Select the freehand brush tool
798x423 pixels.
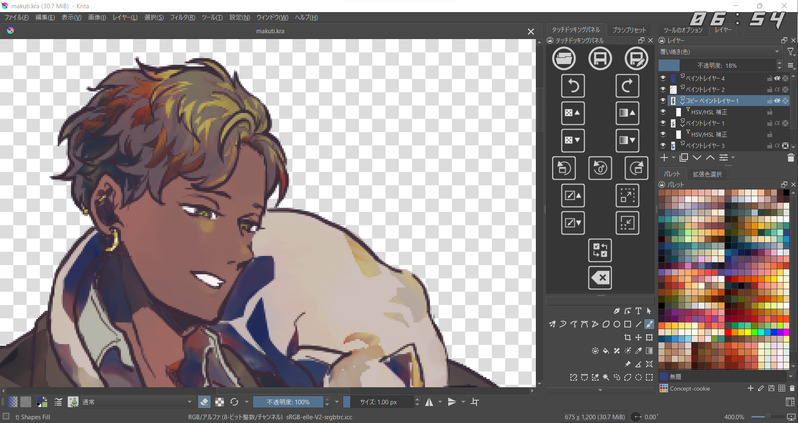649,324
